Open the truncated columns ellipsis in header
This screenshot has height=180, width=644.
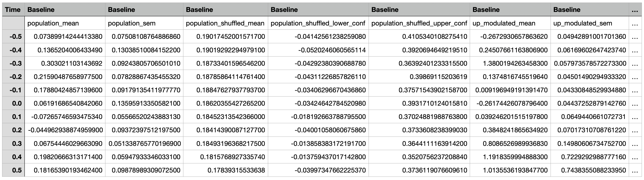[x=634, y=10]
